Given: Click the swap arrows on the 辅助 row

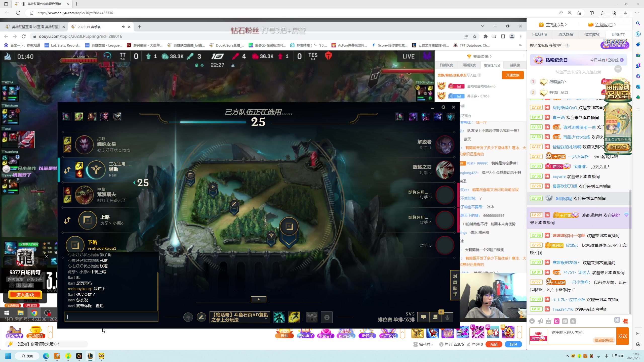Looking at the screenshot, I should 67,170.
